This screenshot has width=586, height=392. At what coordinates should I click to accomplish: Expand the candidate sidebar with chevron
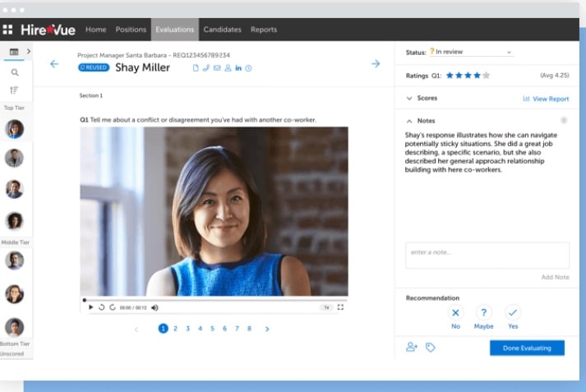click(29, 51)
